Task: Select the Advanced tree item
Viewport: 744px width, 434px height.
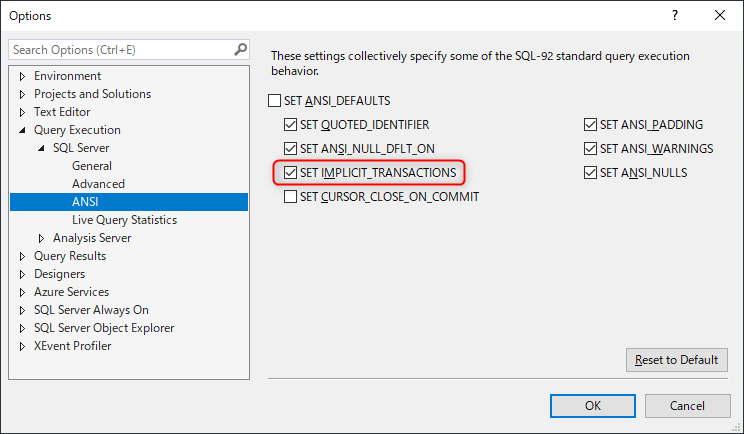Action: pyautogui.click(x=98, y=184)
